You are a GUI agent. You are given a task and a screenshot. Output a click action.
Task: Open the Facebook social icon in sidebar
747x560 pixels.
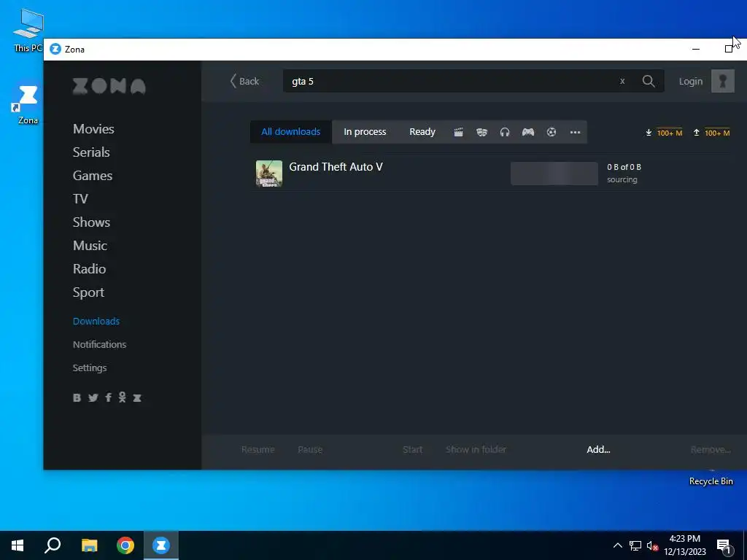(108, 397)
